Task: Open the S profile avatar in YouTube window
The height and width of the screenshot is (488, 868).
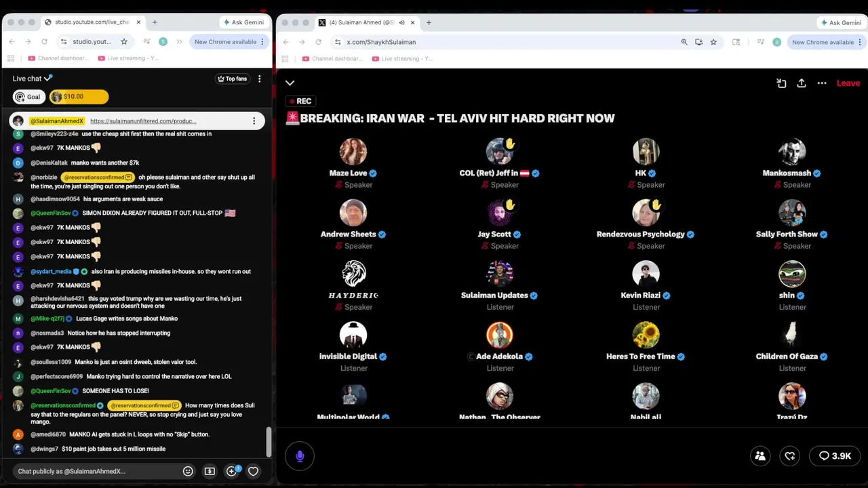Action: click(163, 42)
